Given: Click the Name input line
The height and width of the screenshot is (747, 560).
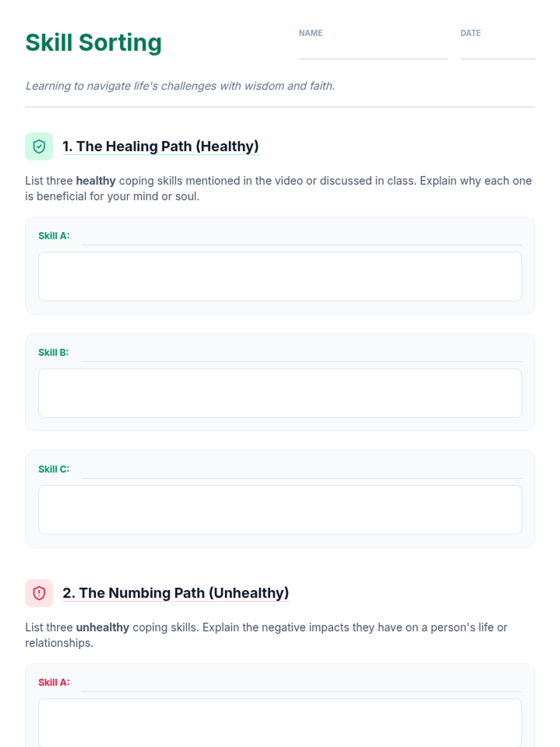Looking at the screenshot, I should pyautogui.click(x=373, y=51).
